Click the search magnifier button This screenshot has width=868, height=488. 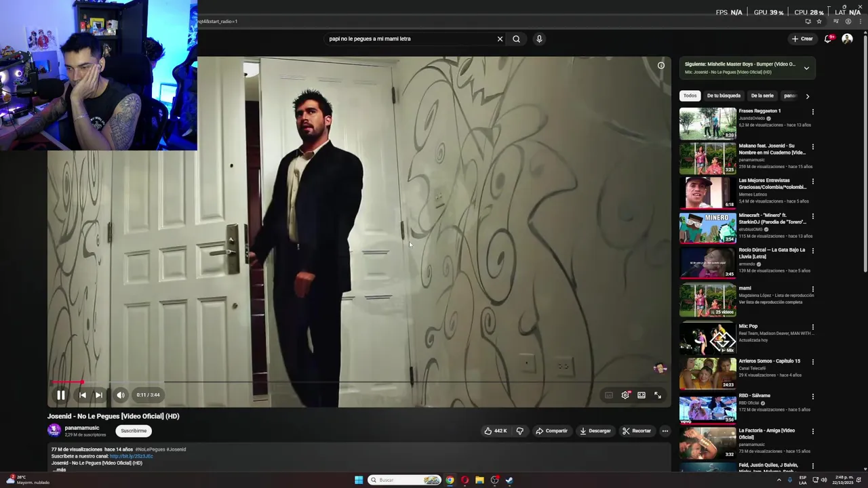(516, 39)
